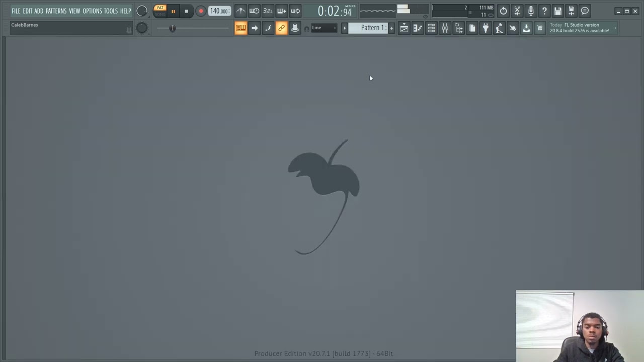Screen dimensions: 644x362
Task: Adjust the main volume knob
Action: click(142, 11)
